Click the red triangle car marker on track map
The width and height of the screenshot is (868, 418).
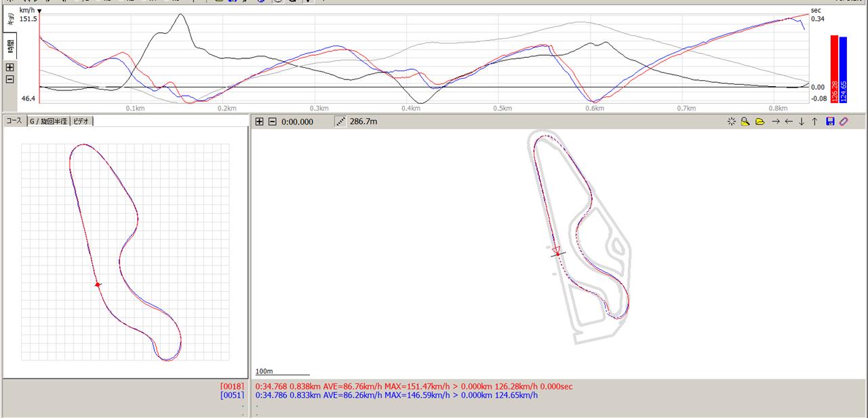(557, 252)
